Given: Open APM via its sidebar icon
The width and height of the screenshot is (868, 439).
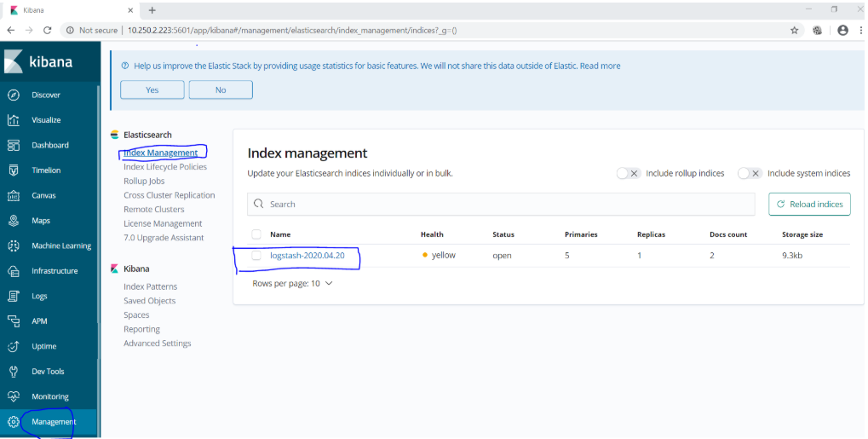Looking at the screenshot, I should 14,321.
